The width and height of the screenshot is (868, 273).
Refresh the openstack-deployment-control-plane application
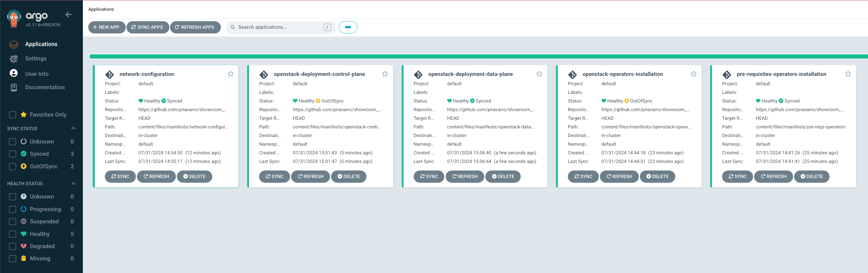310,177
